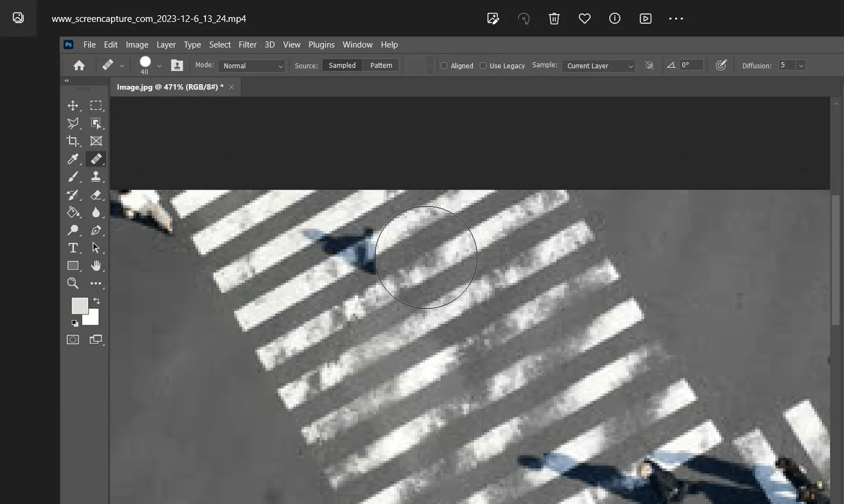
Task: Open the tool preset picker arrow
Action: coord(122,66)
